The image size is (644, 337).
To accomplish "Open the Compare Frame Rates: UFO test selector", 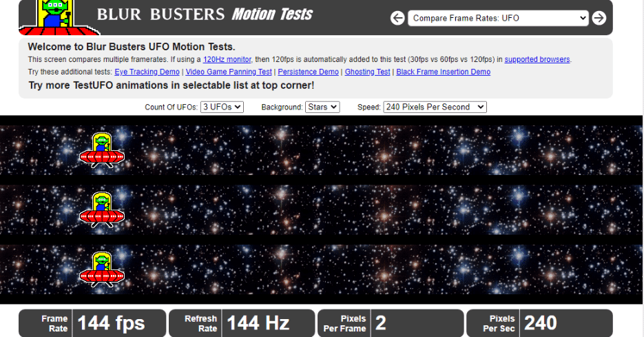I will click(498, 18).
